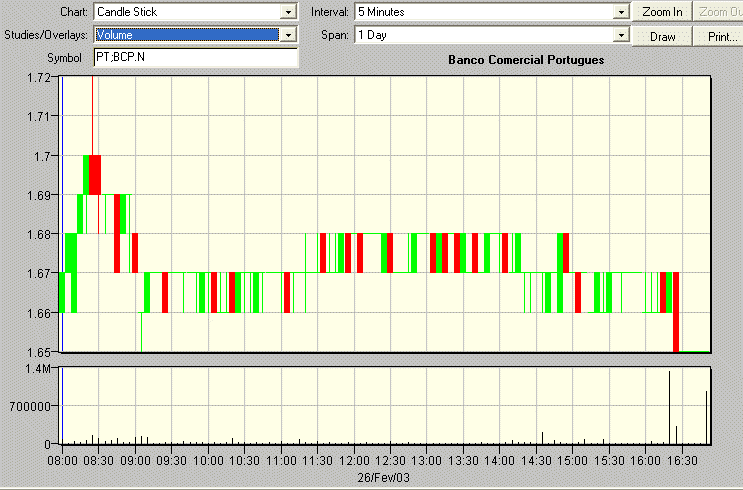
Task: Click the 09:00 time axis label
Action: click(x=136, y=460)
